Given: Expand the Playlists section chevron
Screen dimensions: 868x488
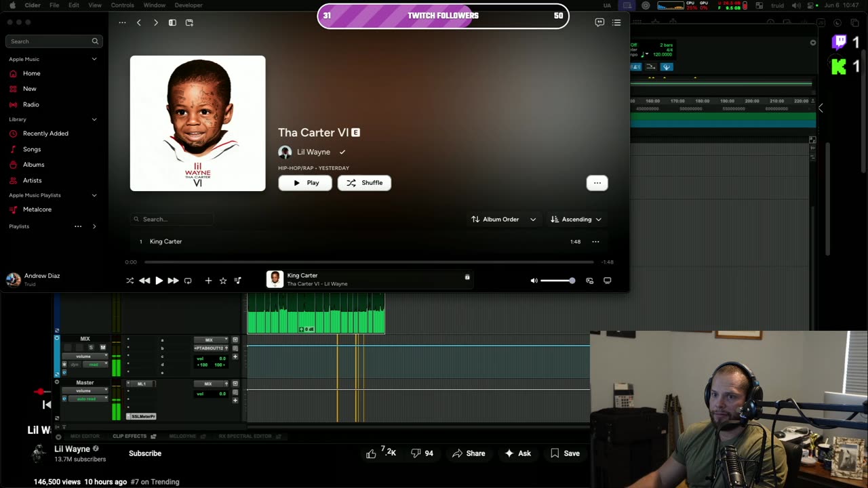Looking at the screenshot, I should click(94, 226).
